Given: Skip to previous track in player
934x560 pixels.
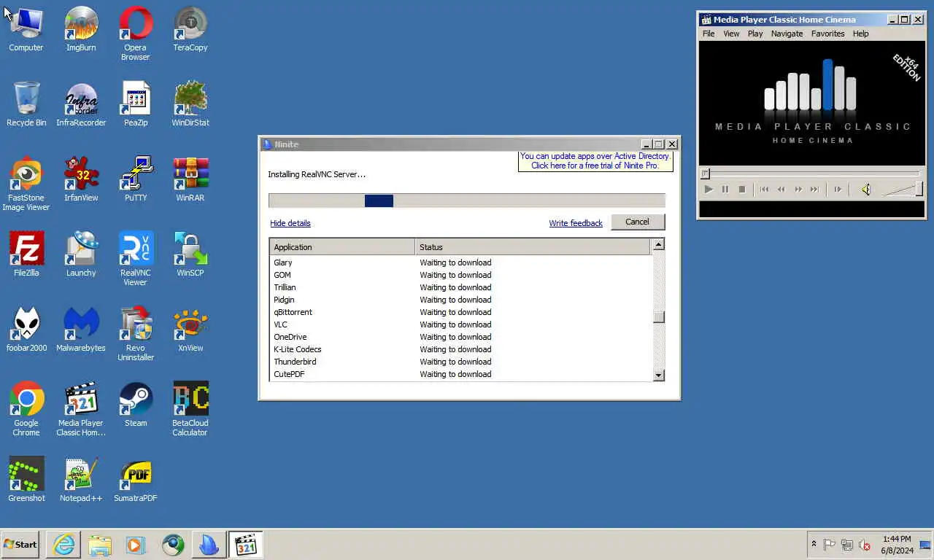Looking at the screenshot, I should (764, 190).
